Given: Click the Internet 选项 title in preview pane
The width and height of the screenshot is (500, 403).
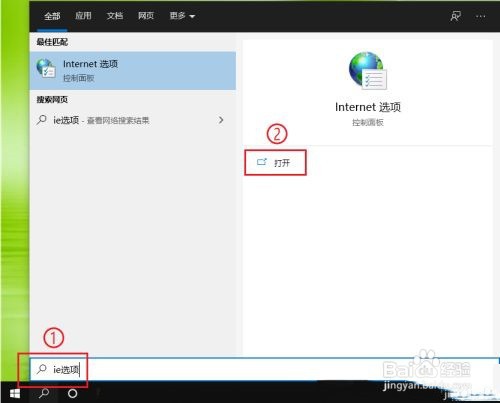Looking at the screenshot, I should click(x=368, y=107).
